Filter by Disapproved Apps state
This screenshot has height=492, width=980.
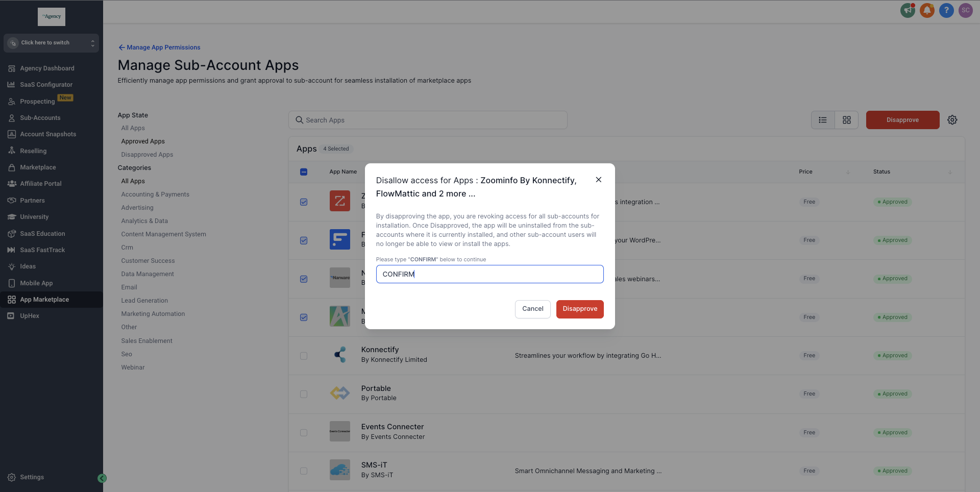click(x=147, y=155)
